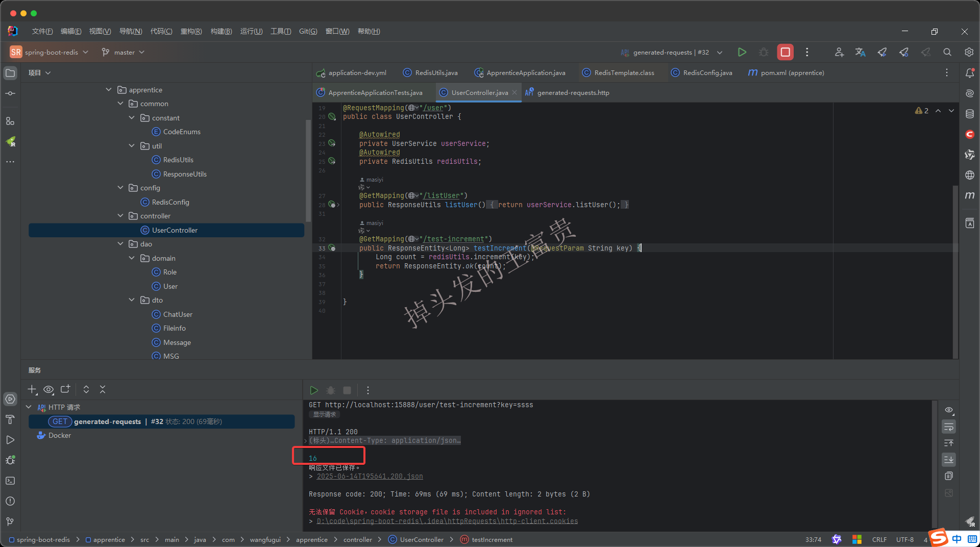This screenshot has height=547, width=980.
Task: Start debugging the current configuration
Action: (764, 52)
